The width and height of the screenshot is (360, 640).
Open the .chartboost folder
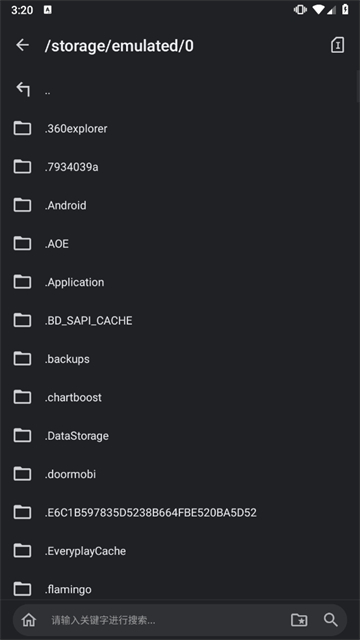(x=180, y=397)
